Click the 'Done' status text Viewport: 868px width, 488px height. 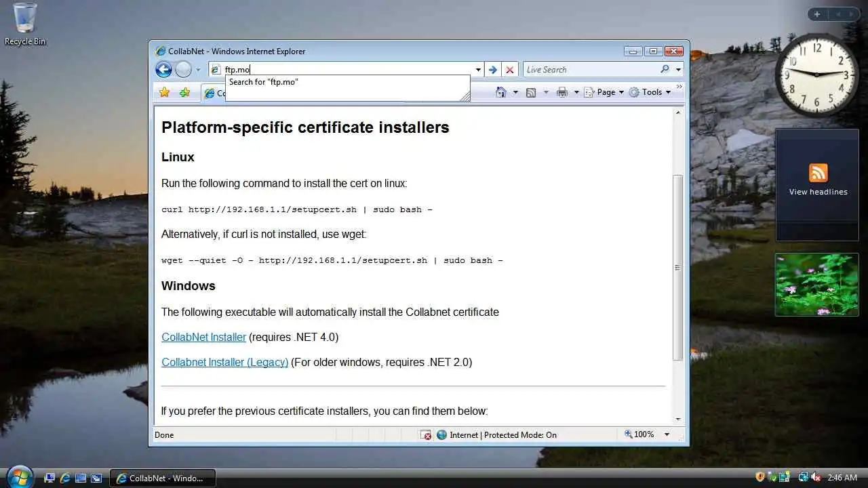[164, 435]
